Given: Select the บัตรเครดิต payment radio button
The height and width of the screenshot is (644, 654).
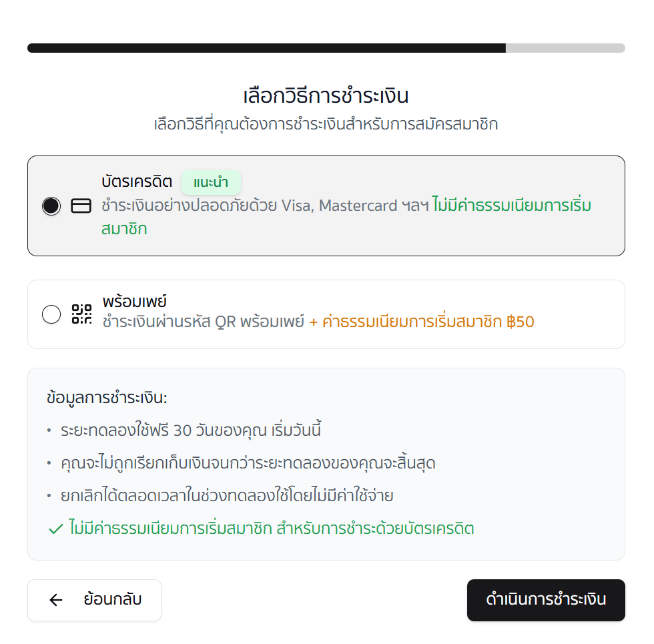Looking at the screenshot, I should tap(51, 206).
